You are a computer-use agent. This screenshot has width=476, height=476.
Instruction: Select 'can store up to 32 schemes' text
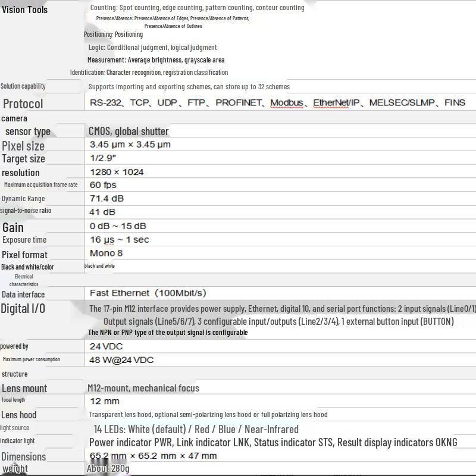[252, 87]
